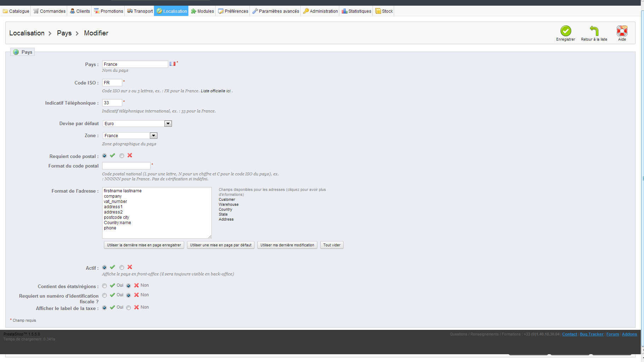Open the Liste officielle ici link

pyautogui.click(x=216, y=91)
